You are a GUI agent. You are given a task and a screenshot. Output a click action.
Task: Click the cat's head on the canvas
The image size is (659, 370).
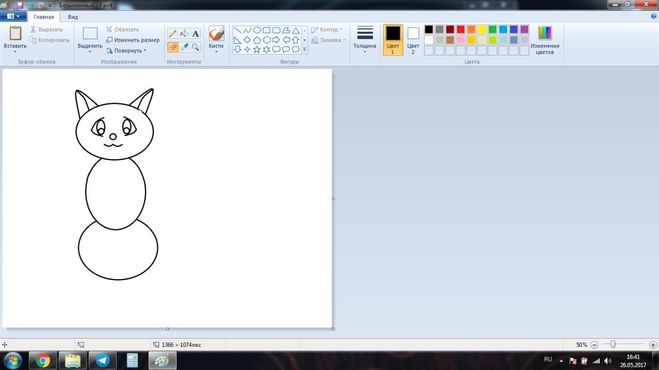click(x=114, y=131)
